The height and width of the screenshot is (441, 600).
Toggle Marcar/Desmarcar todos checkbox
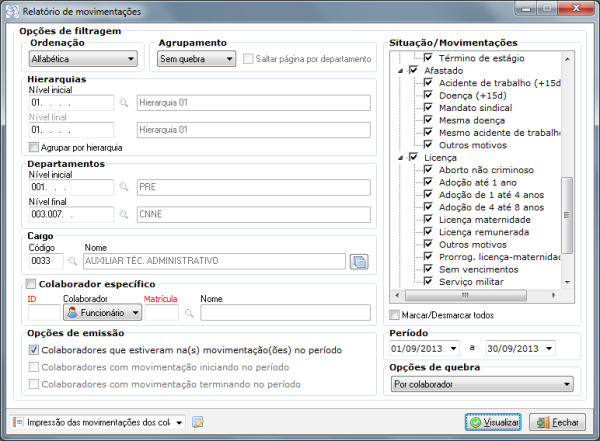(x=394, y=315)
